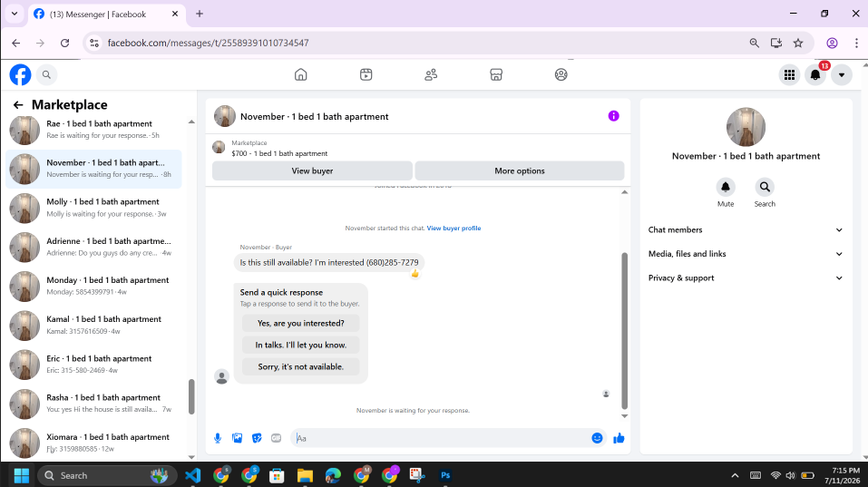Image resolution: width=868 pixels, height=487 pixels.
Task: Open Adrienne's apartment conversation
Action: pos(94,247)
